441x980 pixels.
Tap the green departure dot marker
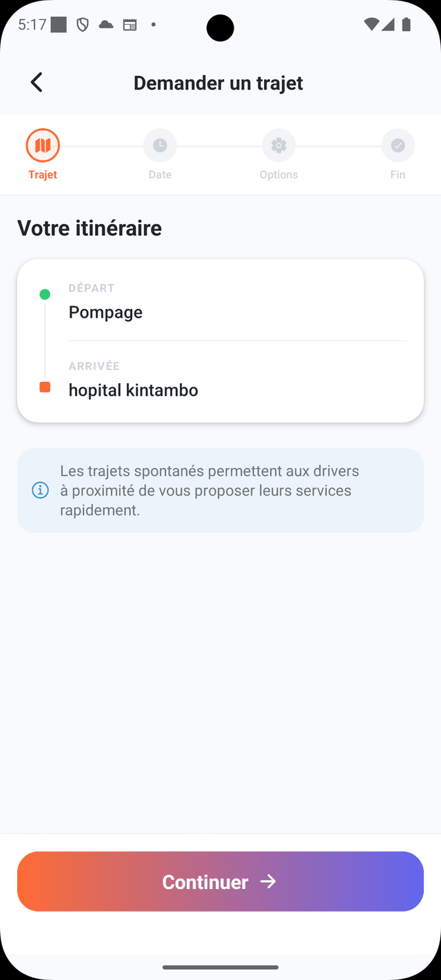tap(45, 294)
